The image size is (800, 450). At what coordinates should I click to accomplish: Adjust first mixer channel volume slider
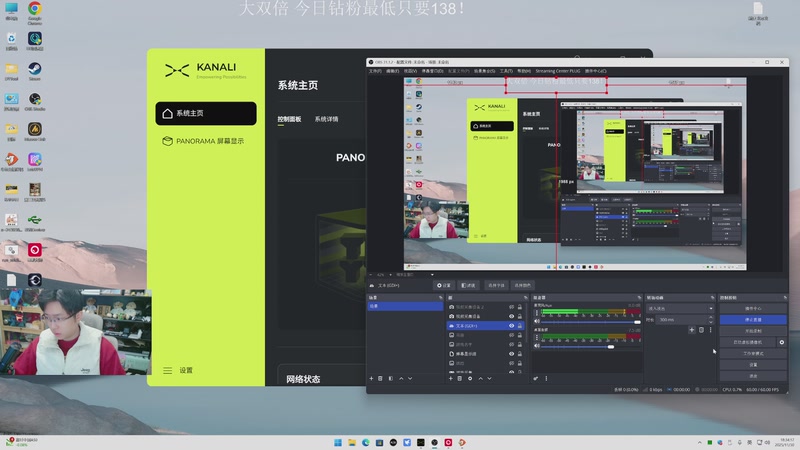coord(590,322)
